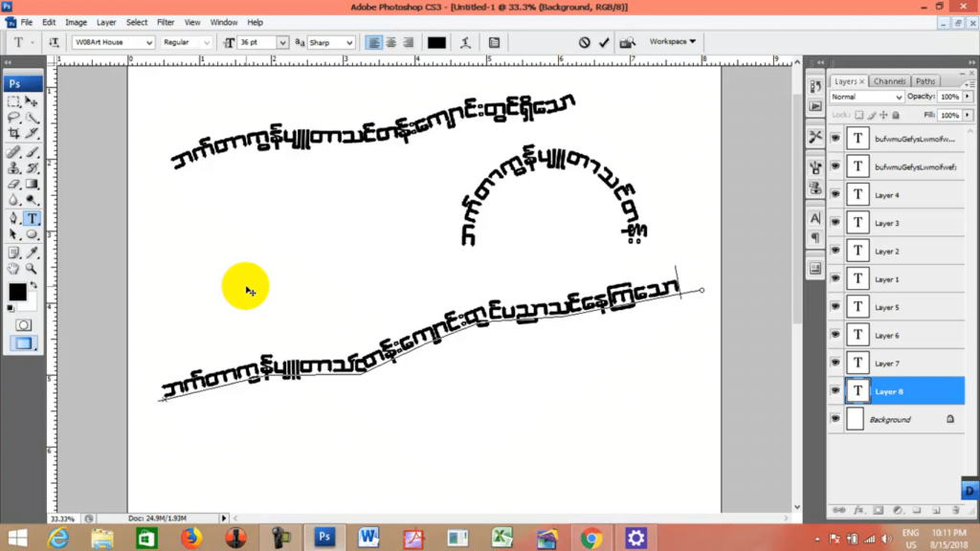Image resolution: width=980 pixels, height=551 pixels.
Task: Open the Fill slider arrow
Action: pos(968,115)
